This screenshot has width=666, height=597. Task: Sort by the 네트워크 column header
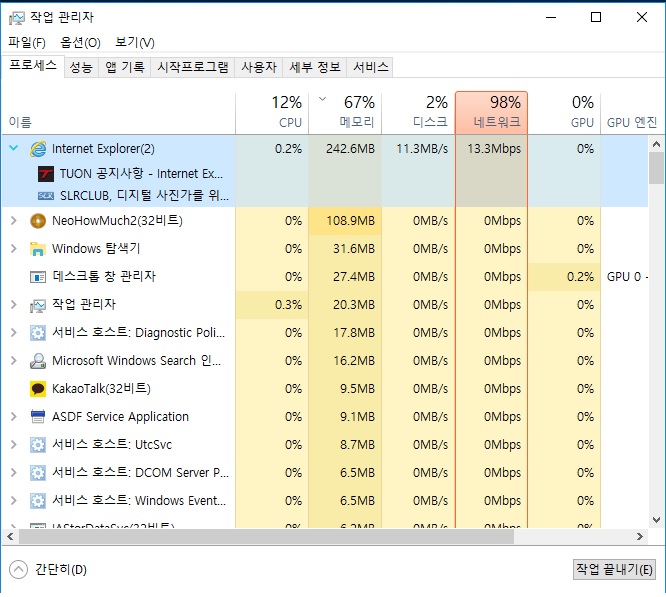coord(491,113)
